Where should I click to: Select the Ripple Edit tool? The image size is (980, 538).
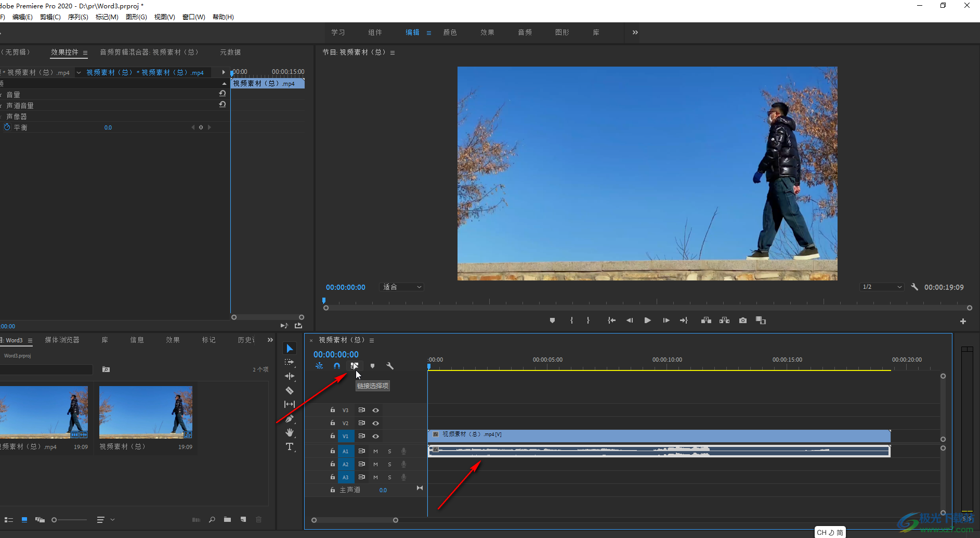coord(290,376)
